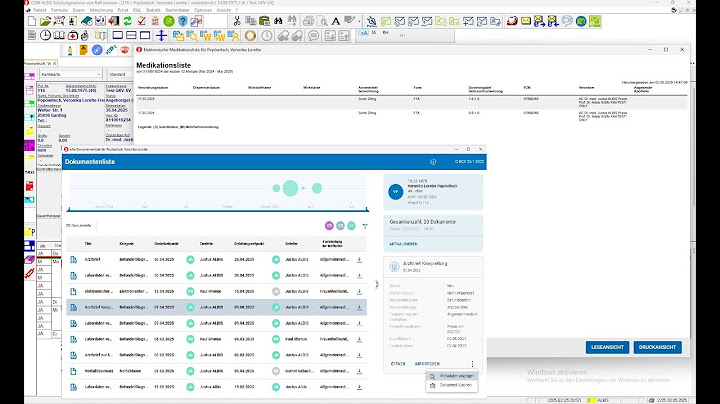Screen dimensions: 720x404
Task: Click the green circle S toolbar icon
Action: pyautogui.click(x=169, y=21)
